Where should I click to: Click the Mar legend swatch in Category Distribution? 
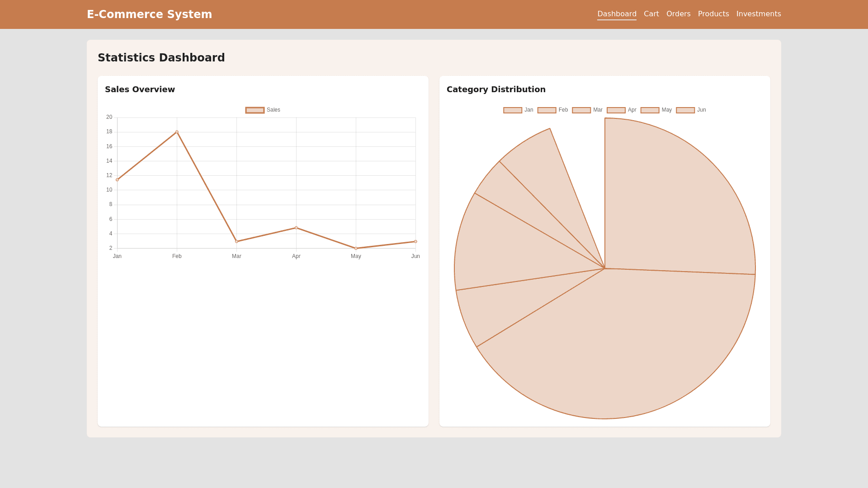click(x=581, y=110)
